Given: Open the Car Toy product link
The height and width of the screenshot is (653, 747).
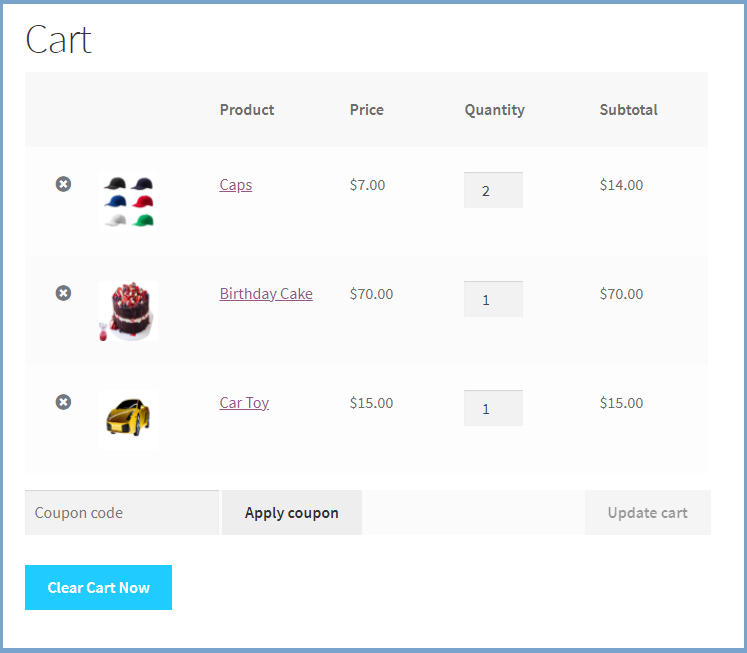Looking at the screenshot, I should 244,403.
